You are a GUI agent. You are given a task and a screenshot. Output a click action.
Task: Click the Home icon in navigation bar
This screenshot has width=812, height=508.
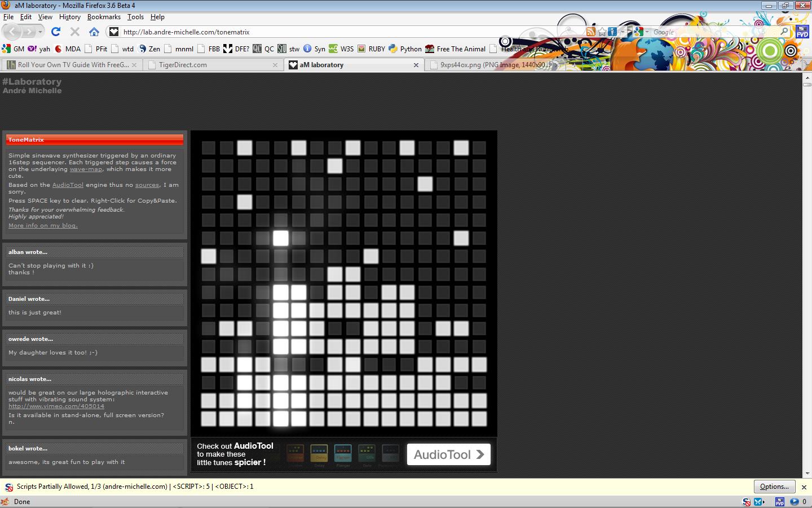click(94, 32)
